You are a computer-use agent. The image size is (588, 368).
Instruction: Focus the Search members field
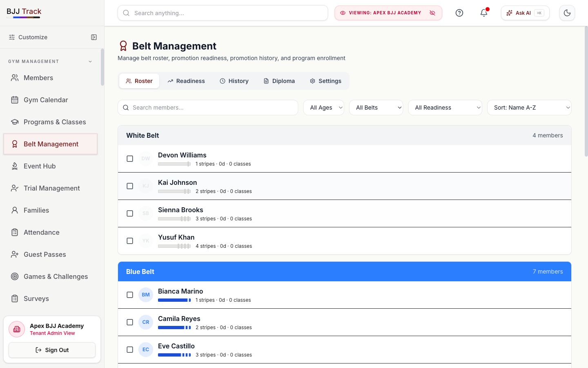208,108
